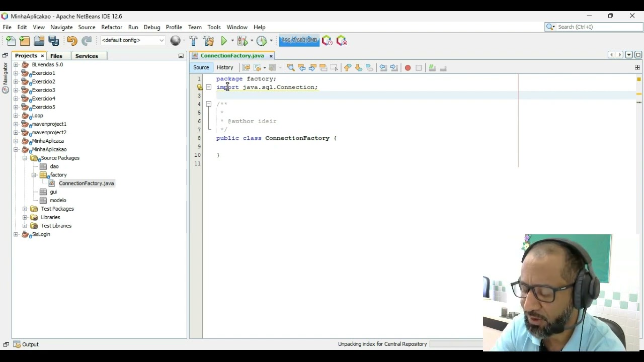Click the globe browser icon

(x=175, y=41)
